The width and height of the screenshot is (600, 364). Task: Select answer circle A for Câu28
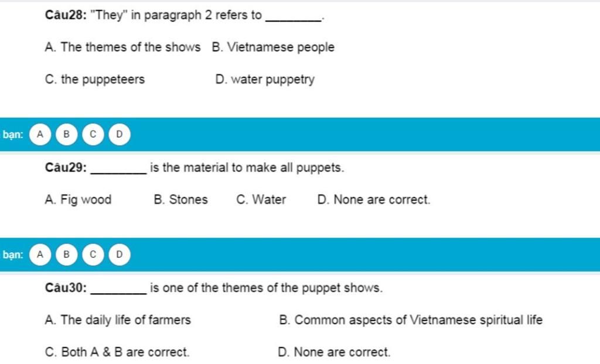coord(40,135)
